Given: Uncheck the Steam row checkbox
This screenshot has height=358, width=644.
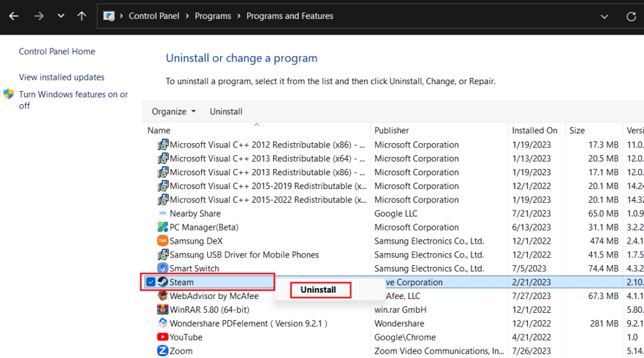Looking at the screenshot, I should point(151,282).
